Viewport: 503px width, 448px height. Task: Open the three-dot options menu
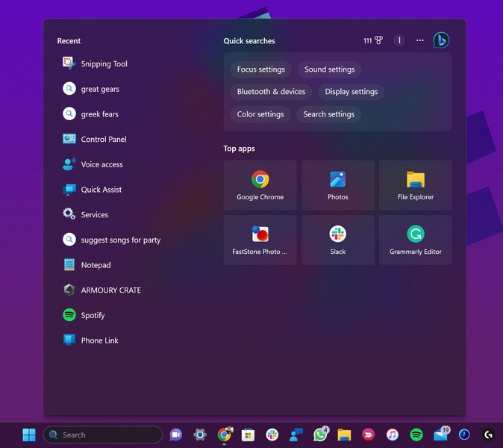pyautogui.click(x=420, y=40)
